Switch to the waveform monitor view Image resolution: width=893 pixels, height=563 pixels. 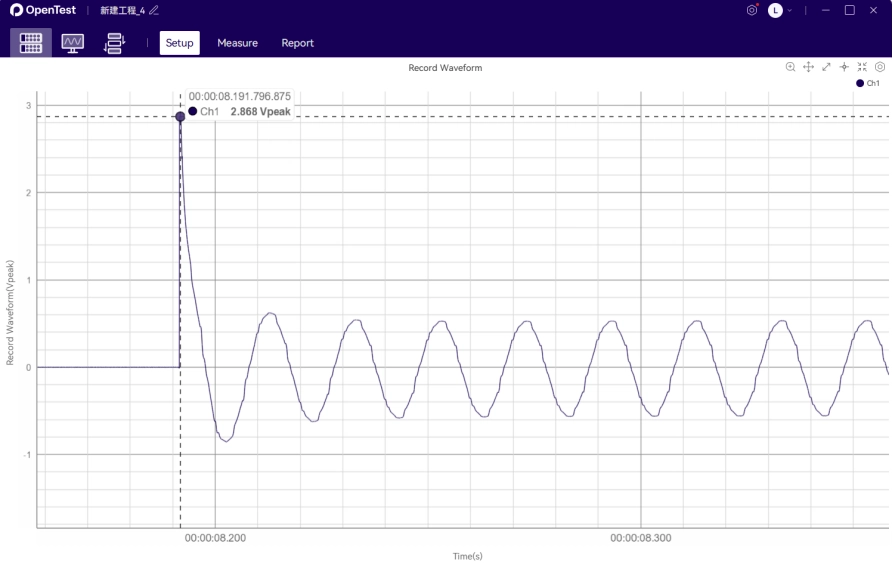[x=73, y=43]
